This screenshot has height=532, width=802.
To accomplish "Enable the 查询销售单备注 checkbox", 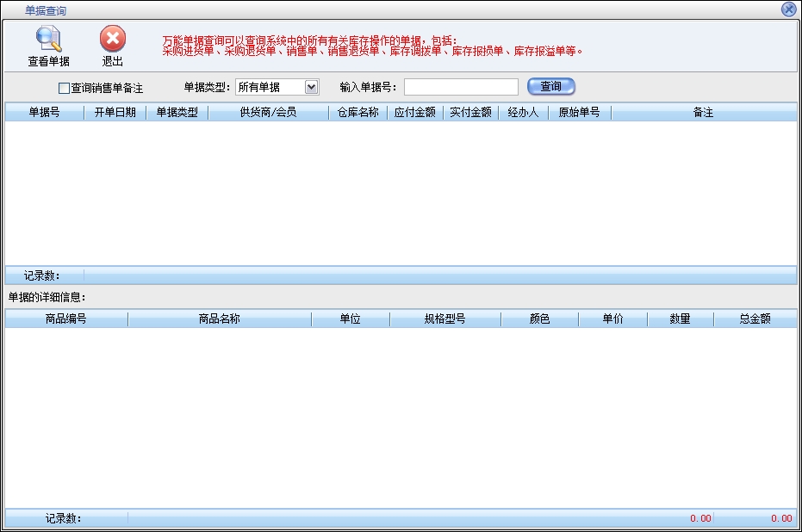I will [x=64, y=88].
